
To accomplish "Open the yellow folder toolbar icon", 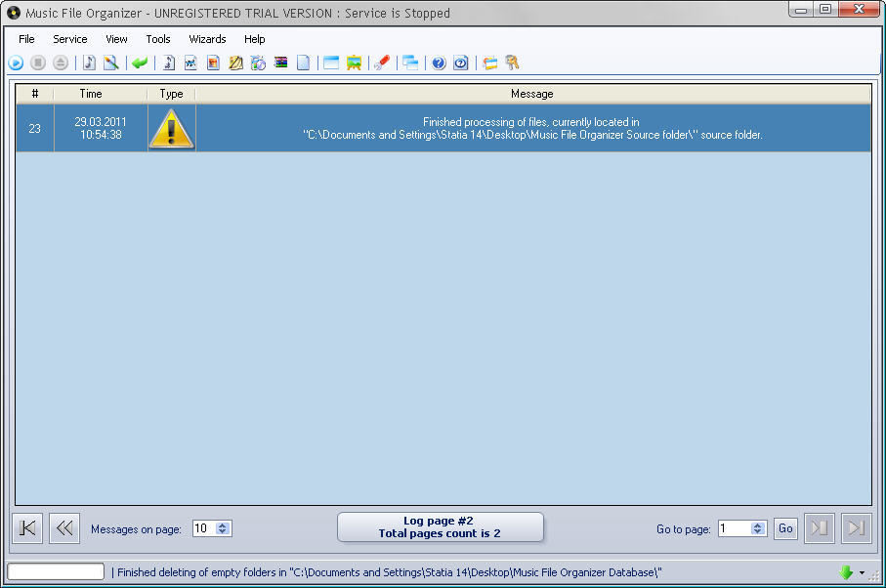I will point(488,63).
